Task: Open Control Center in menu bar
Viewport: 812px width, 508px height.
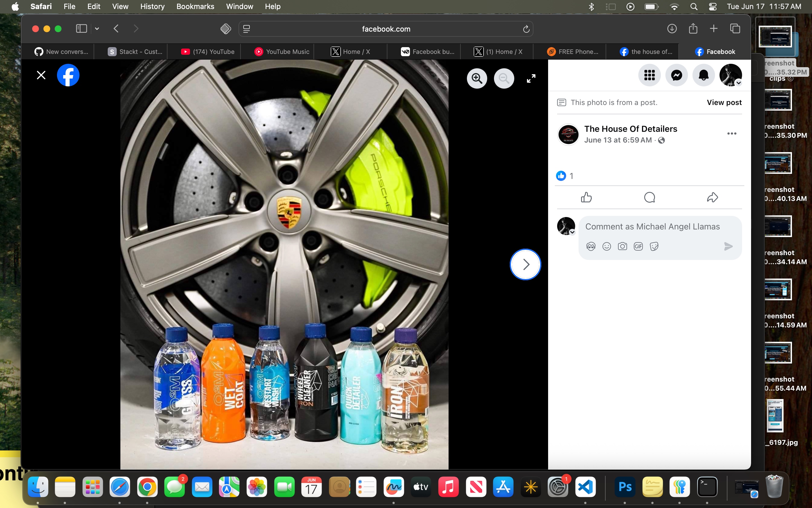Action: coord(712,7)
